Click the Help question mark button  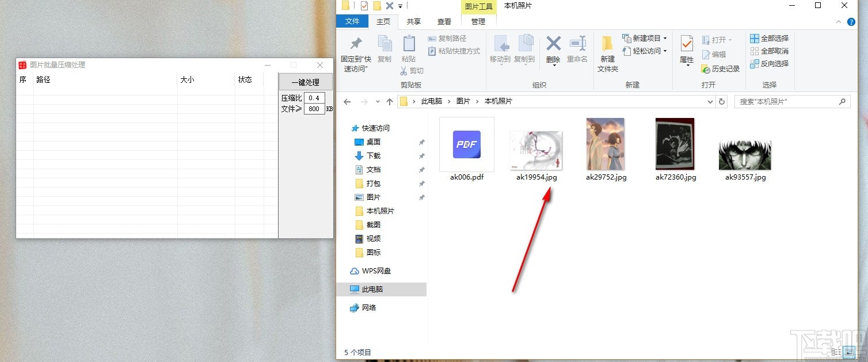tap(852, 21)
